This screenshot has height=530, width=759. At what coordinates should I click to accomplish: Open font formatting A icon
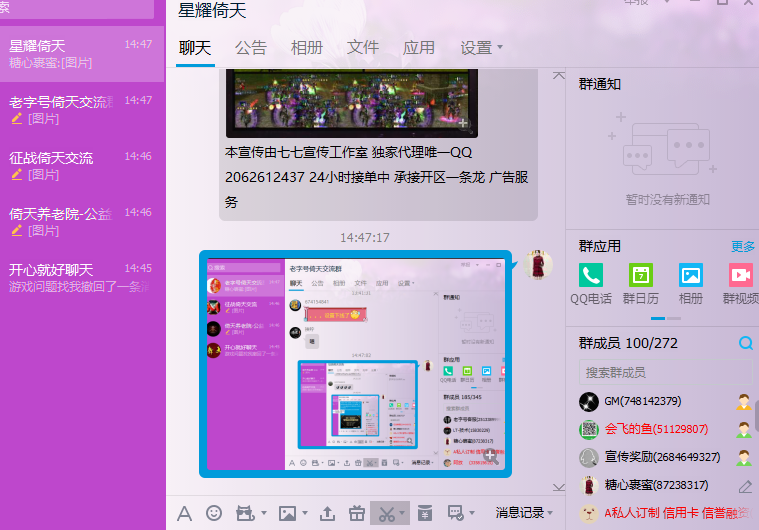(184, 514)
